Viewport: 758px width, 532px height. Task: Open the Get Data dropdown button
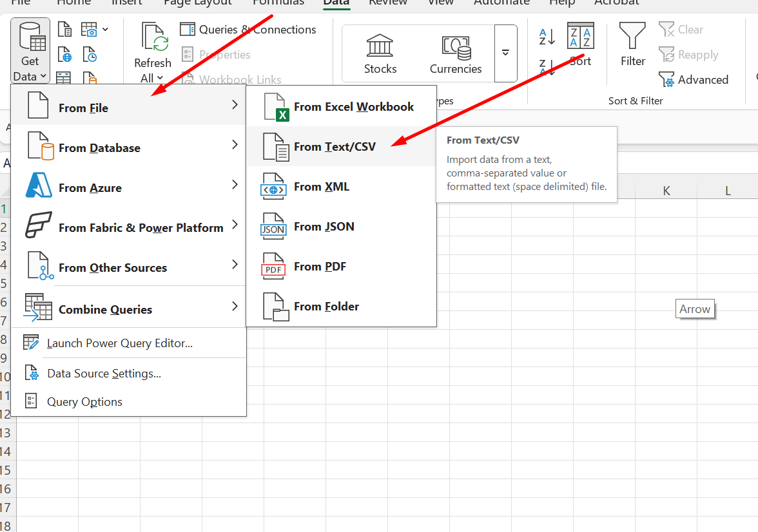pos(30,51)
